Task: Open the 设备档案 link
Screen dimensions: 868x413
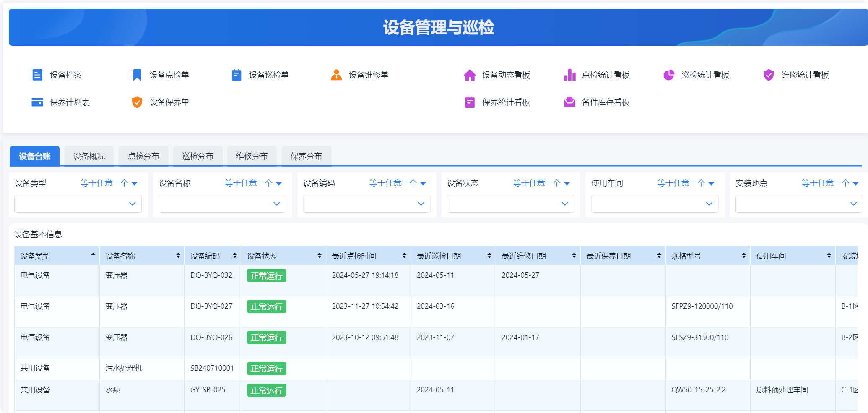Action: coord(66,75)
